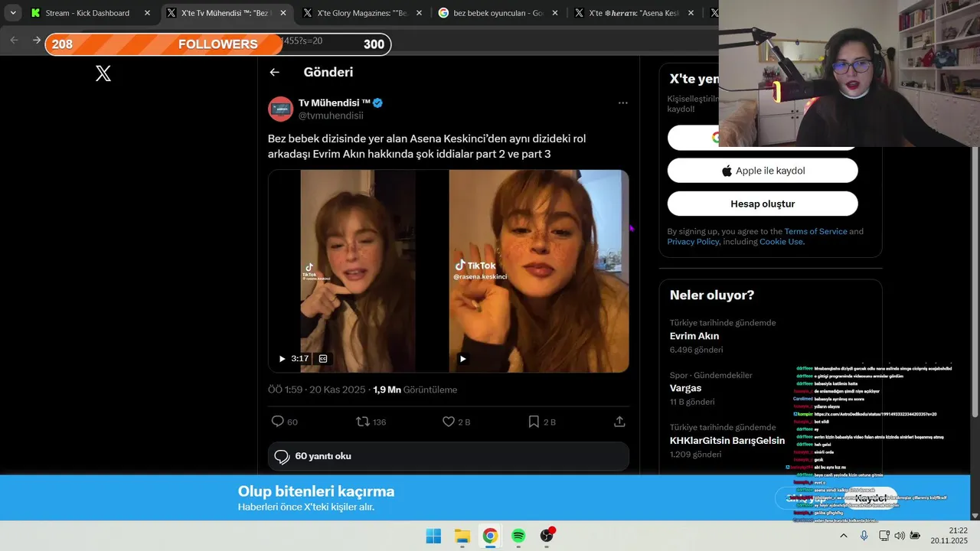Open Cookie Use link
980x551 pixels.
click(x=781, y=242)
